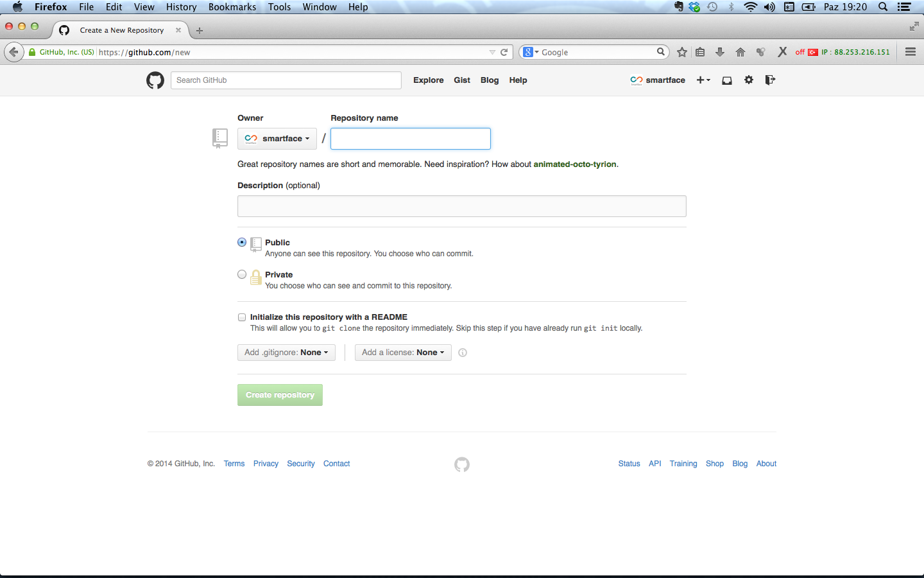Screen dimensions: 924x578
Task: Focus the Search GitHub box
Action: (286, 80)
